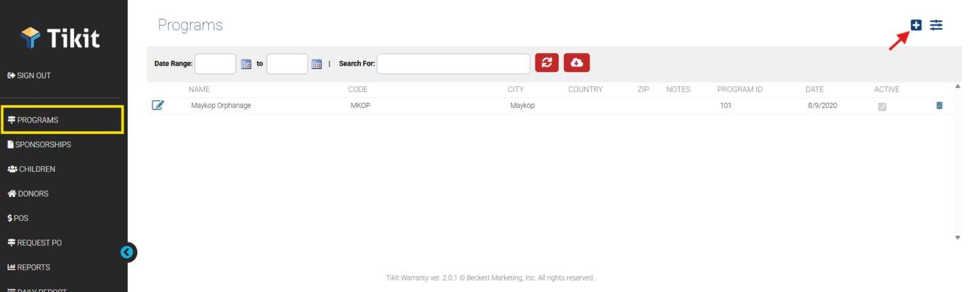Open the start date calendar picker
The height and width of the screenshot is (292, 980).
coord(246,64)
